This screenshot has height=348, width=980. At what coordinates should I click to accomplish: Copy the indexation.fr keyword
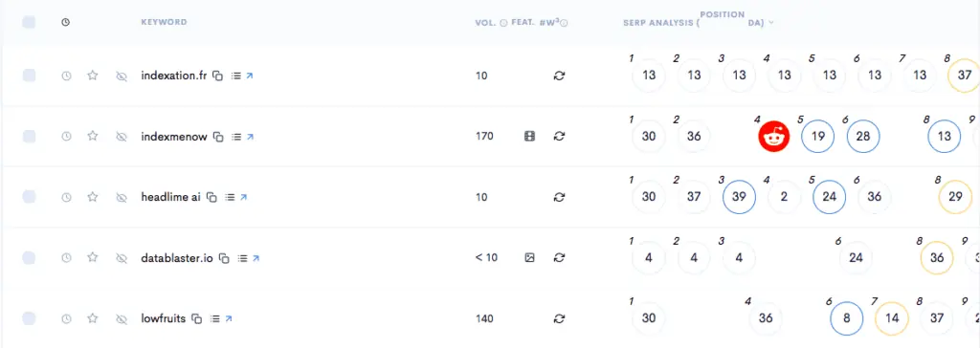[217, 76]
